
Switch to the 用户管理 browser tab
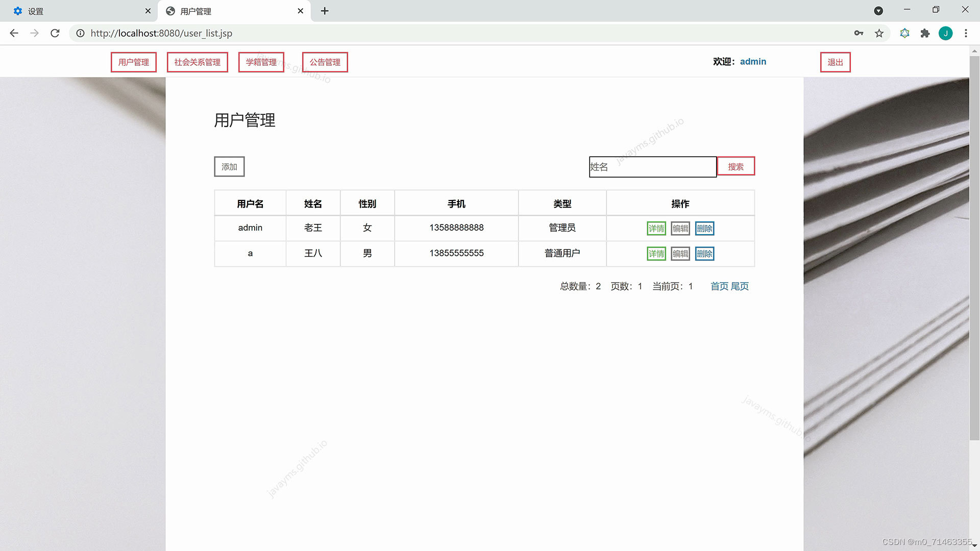(x=234, y=11)
